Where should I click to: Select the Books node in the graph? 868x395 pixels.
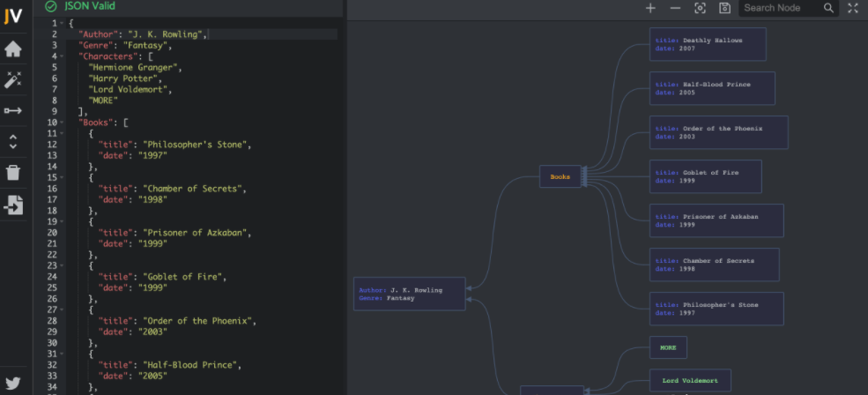560,177
